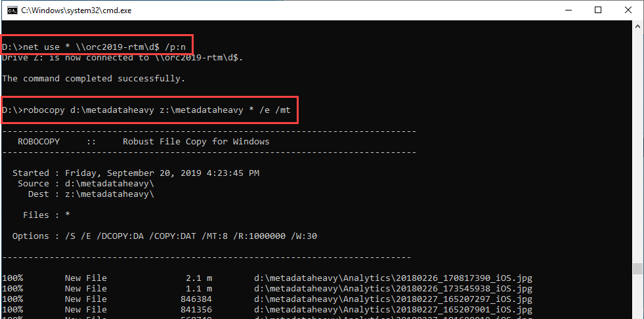Click the 20180226_173545938_iOS.jpg file path
The height and width of the screenshot is (319, 644).
click(393, 289)
